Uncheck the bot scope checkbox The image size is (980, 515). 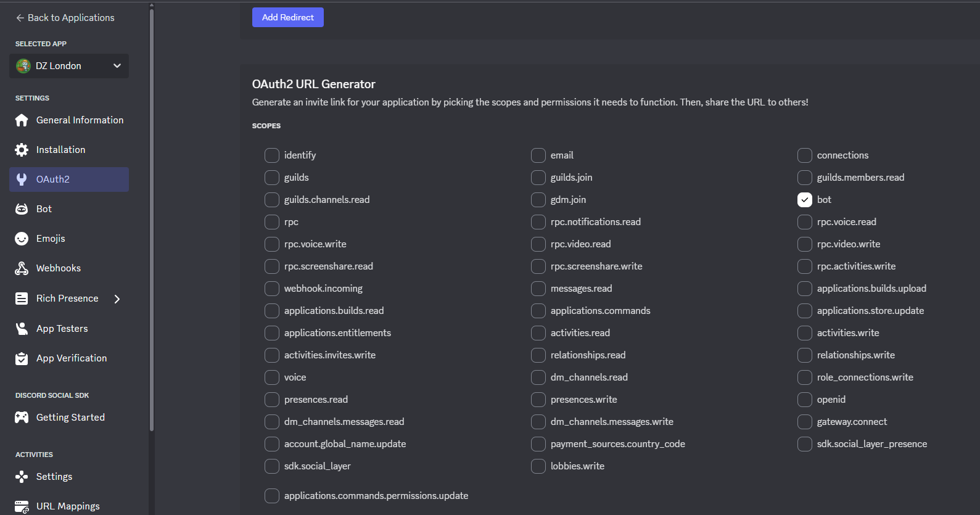805,200
